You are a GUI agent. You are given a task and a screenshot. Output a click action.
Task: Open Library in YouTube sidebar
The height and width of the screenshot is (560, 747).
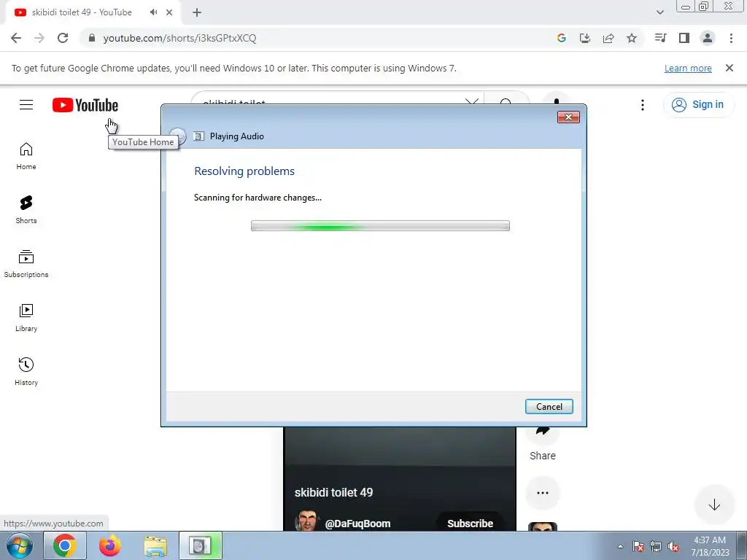[x=26, y=318]
